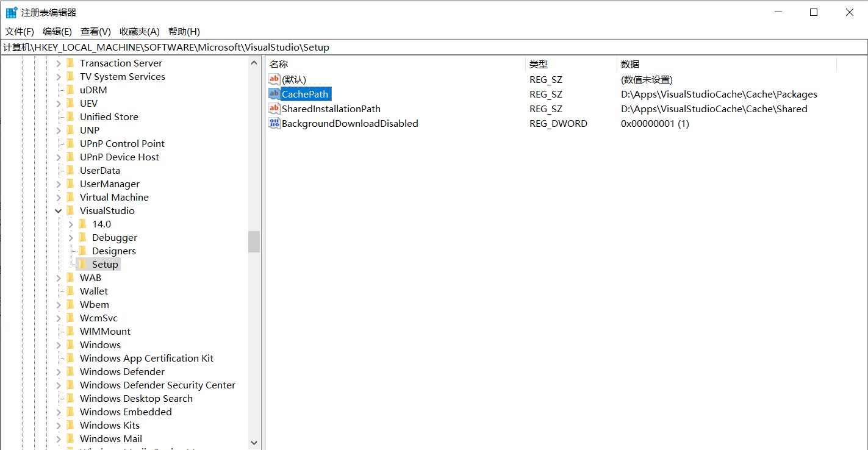The width and height of the screenshot is (868, 450).
Task: Select the Windows Desktop Search key
Action: coord(136,398)
